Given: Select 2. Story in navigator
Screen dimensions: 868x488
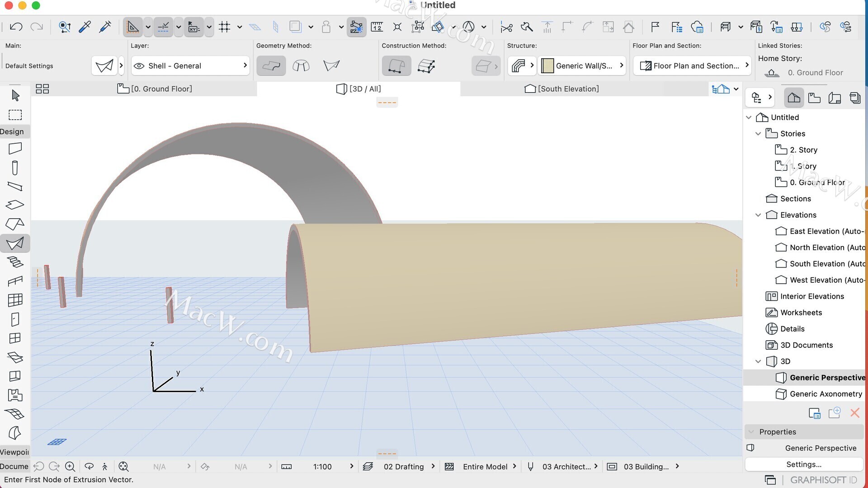Looking at the screenshot, I should click(x=803, y=150).
